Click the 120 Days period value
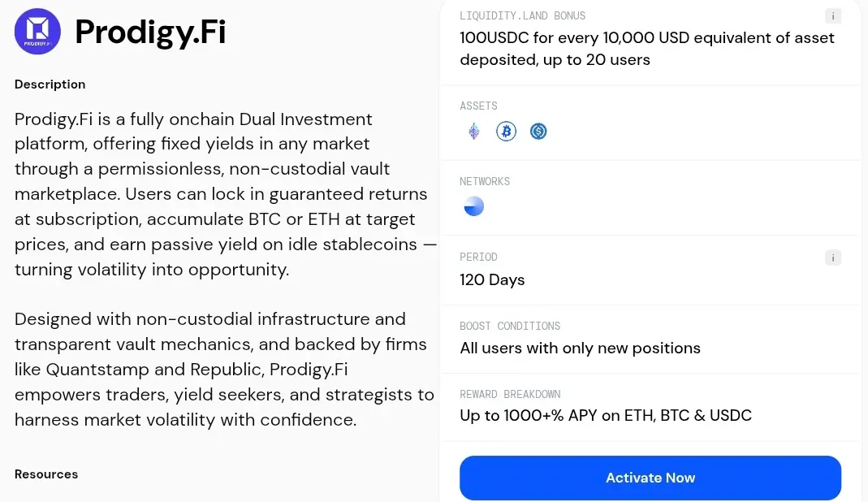 coord(491,279)
